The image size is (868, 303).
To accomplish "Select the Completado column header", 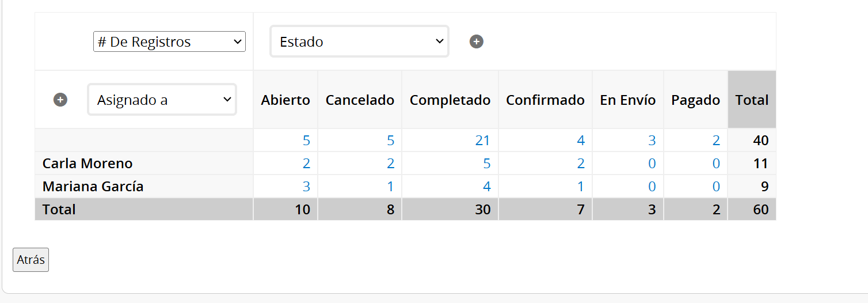I will 450,100.
